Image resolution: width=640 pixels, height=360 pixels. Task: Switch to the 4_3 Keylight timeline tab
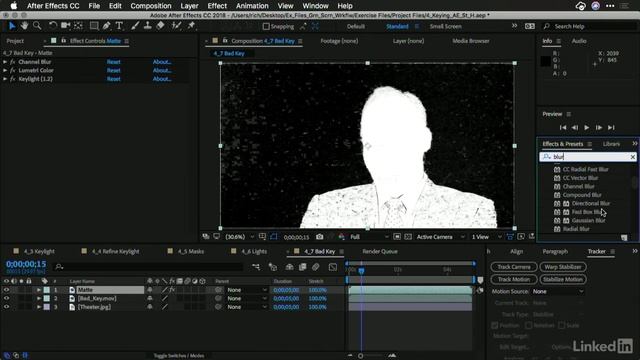(39, 251)
